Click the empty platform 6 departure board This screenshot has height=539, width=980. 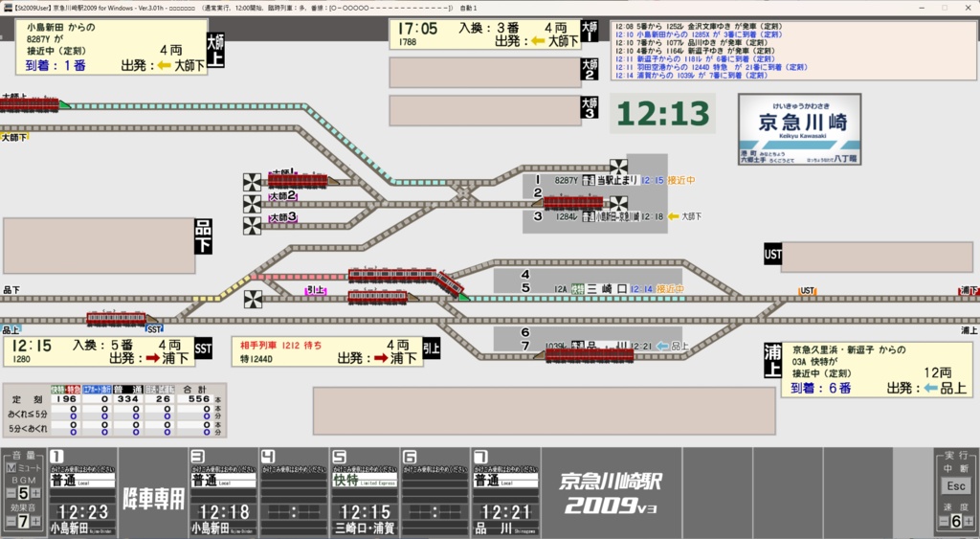tap(435, 491)
